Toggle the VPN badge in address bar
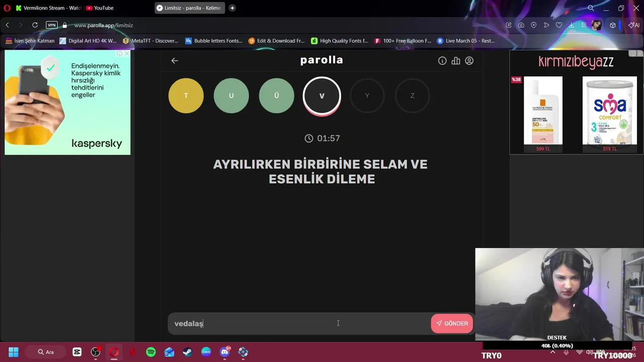The width and height of the screenshot is (644, 362). [x=51, y=25]
